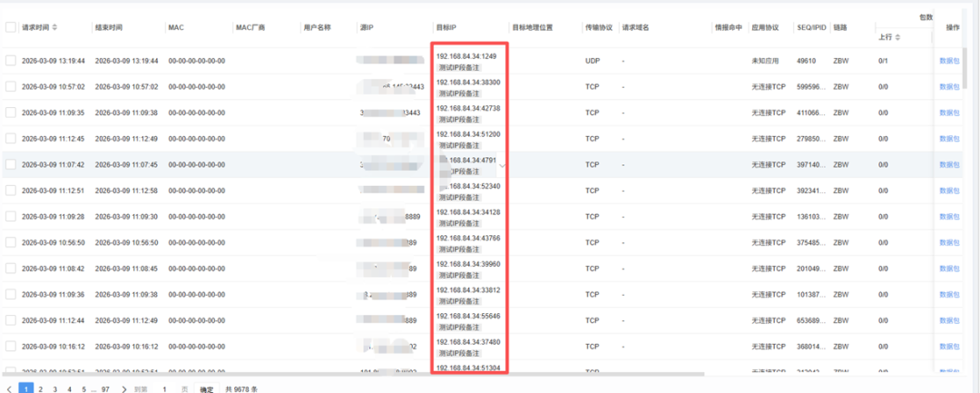980x393 pixels.
Task: Open page 3 of results
Action: pos(55,388)
